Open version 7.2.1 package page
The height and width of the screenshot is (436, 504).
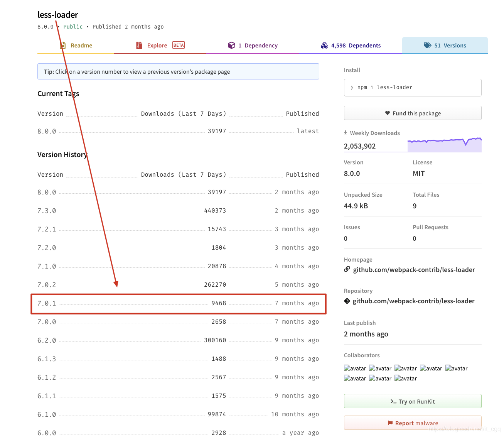(x=47, y=229)
